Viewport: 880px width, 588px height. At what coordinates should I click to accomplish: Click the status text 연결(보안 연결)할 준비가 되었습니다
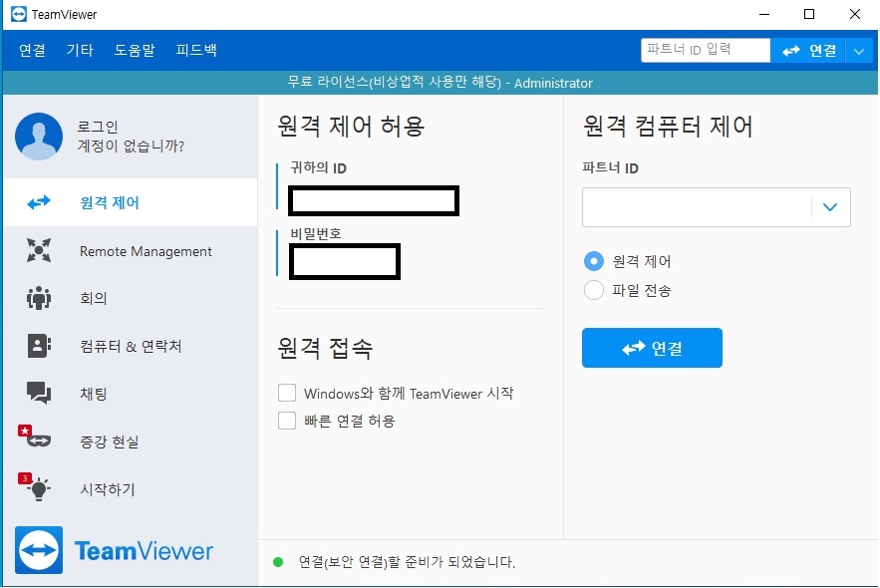(x=407, y=562)
